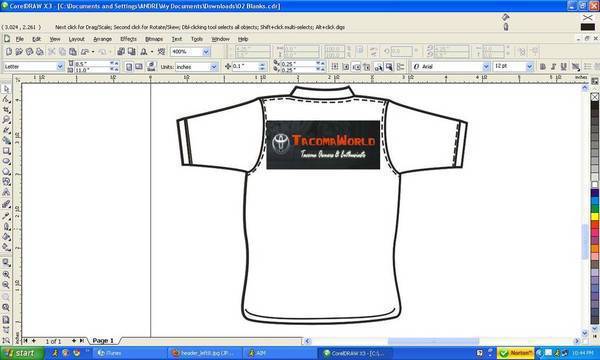Click the New document icon
Viewport: 600px width, 360px height.
click(9, 51)
